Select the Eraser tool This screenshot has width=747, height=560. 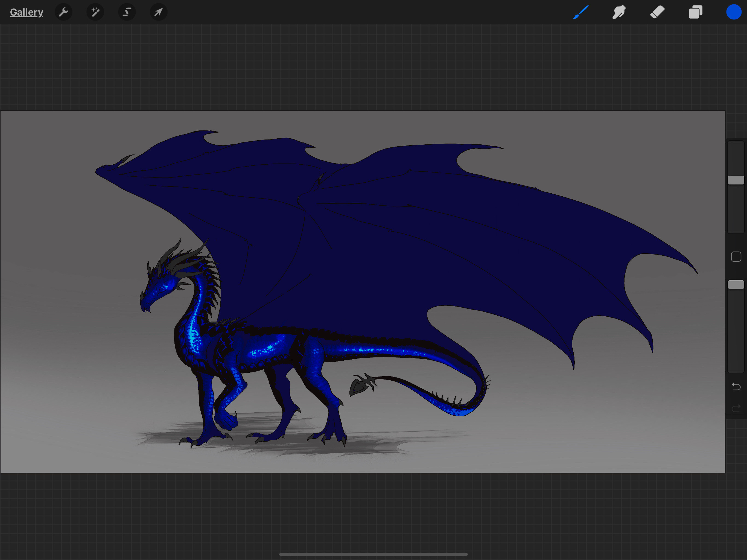[x=657, y=12]
